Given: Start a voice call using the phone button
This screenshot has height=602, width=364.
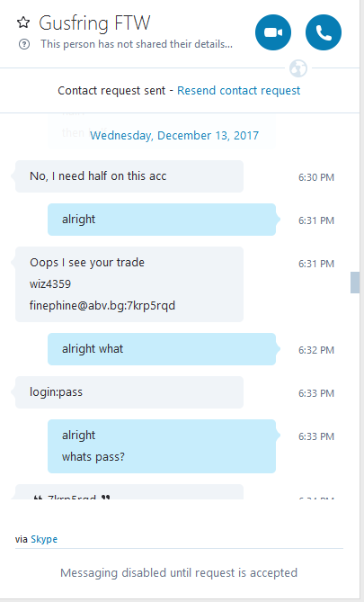Looking at the screenshot, I should click(x=324, y=32).
